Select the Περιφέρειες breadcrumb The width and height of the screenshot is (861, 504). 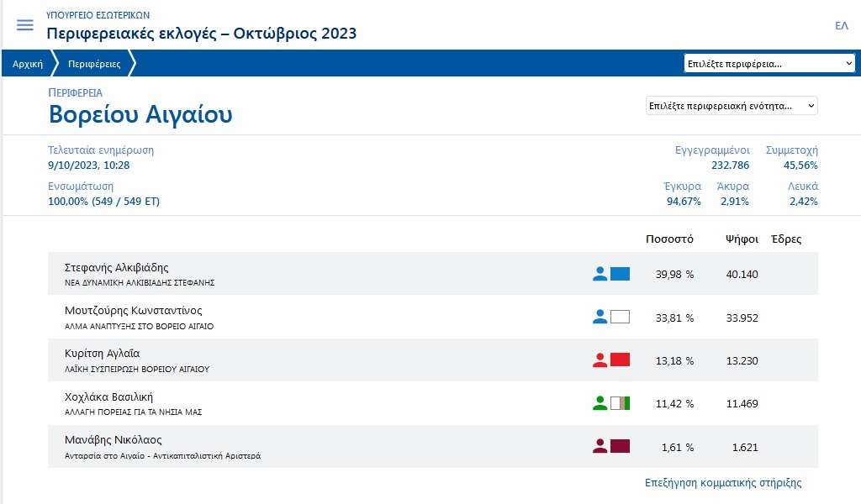pos(94,64)
